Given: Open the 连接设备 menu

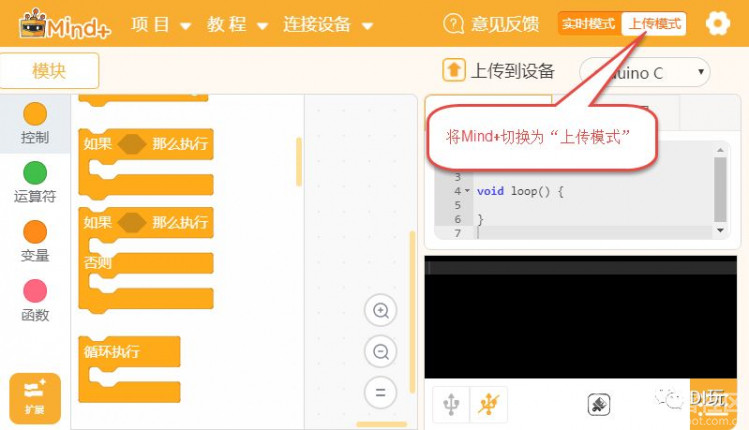Looking at the screenshot, I should [317, 24].
